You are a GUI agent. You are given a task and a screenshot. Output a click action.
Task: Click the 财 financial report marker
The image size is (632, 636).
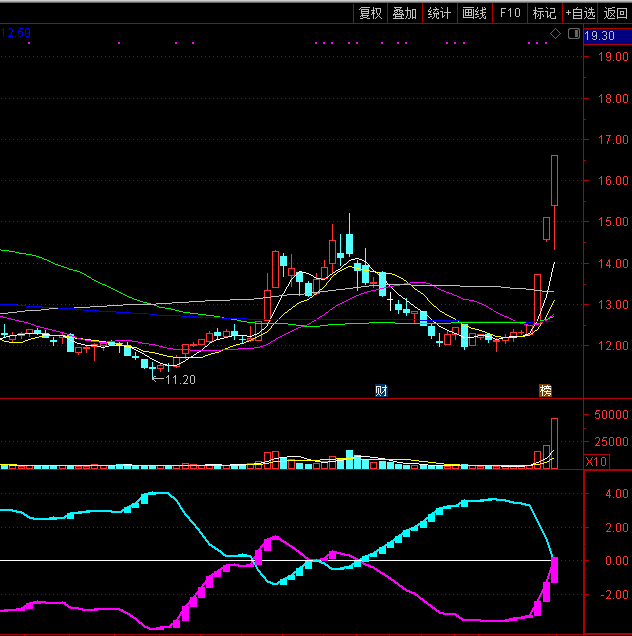[x=381, y=391]
